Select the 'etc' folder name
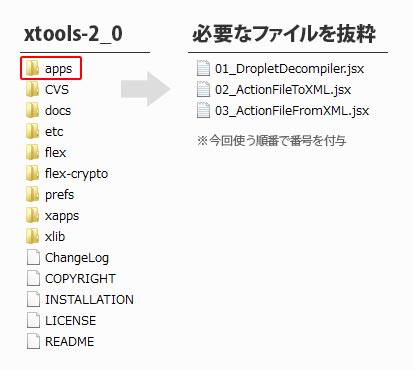414x370 pixels. point(54,132)
